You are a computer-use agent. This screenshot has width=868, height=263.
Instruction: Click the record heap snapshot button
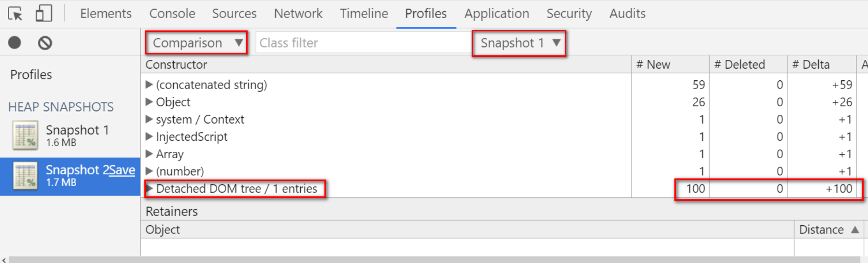pos(15,43)
